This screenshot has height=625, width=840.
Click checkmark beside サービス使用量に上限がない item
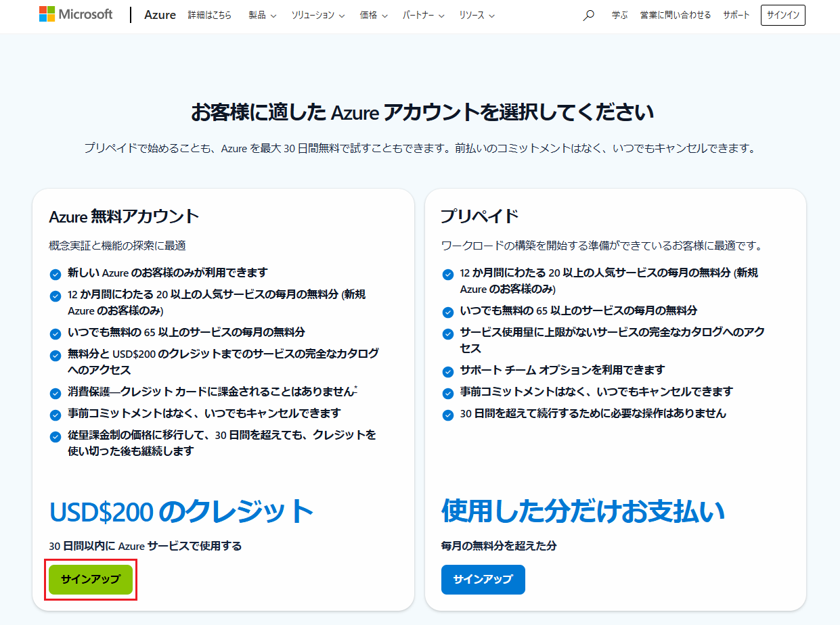coord(448,333)
